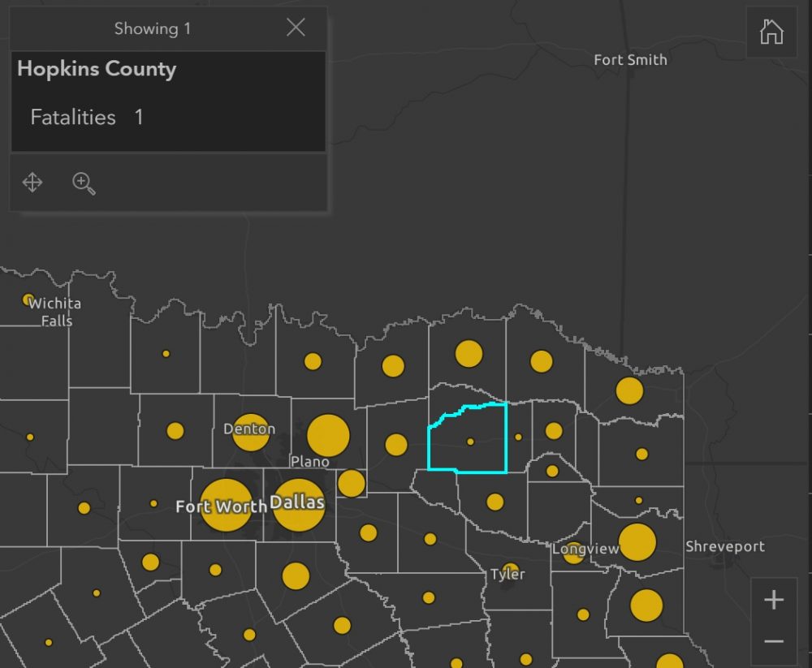Click the fatality circle over Denton
The image size is (812, 668).
[251, 432]
